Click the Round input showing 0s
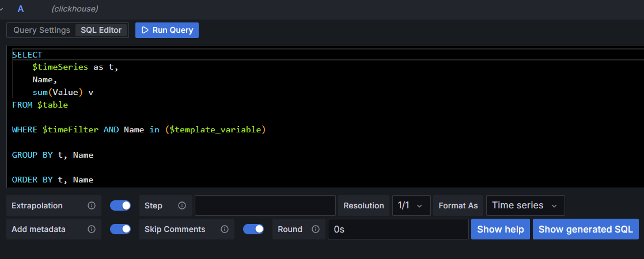This screenshot has height=259, width=644. (x=397, y=229)
